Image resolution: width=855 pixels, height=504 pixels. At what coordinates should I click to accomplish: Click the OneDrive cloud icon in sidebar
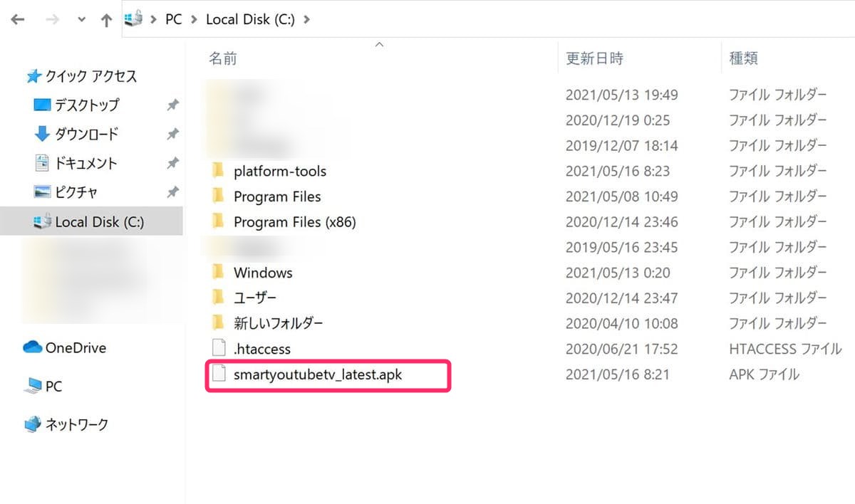coord(33,347)
